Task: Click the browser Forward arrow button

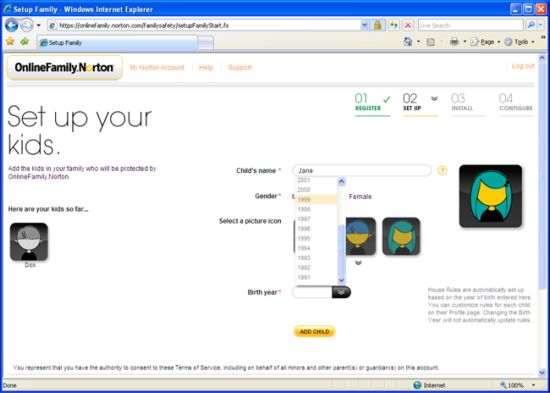Action: pyautogui.click(x=27, y=25)
